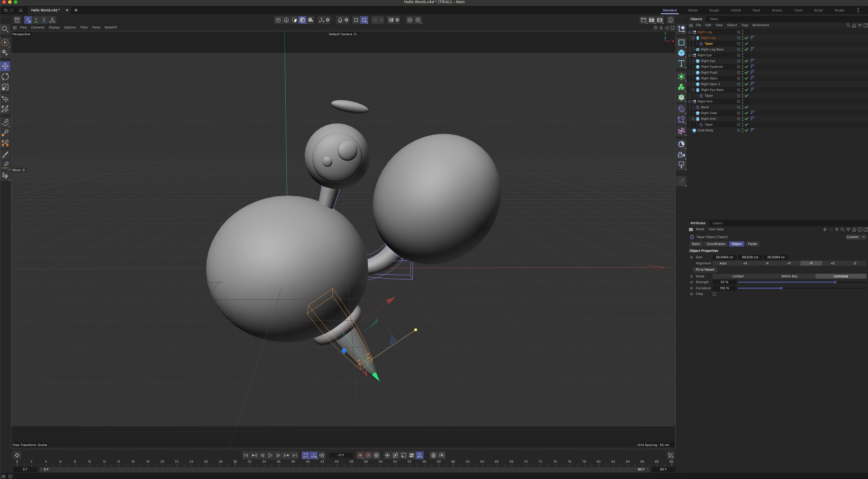868x479 pixels.
Task: Click the Spline rectangle icon
Action: point(681,42)
